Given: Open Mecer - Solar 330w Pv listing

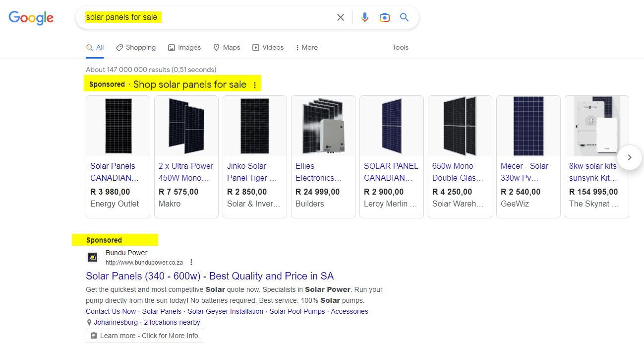Looking at the screenshot, I should (525, 172).
